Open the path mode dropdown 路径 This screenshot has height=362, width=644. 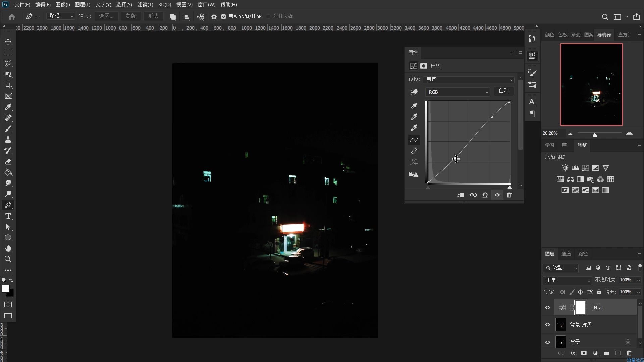(x=60, y=16)
